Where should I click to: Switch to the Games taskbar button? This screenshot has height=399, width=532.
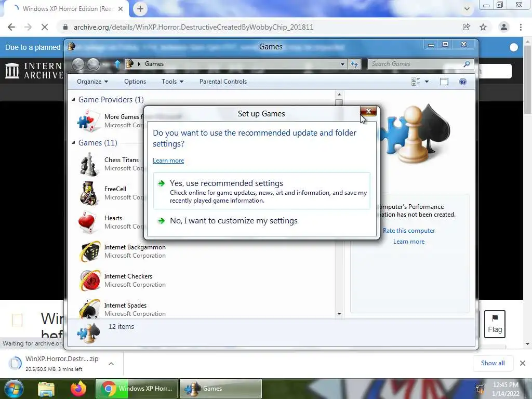point(220,389)
